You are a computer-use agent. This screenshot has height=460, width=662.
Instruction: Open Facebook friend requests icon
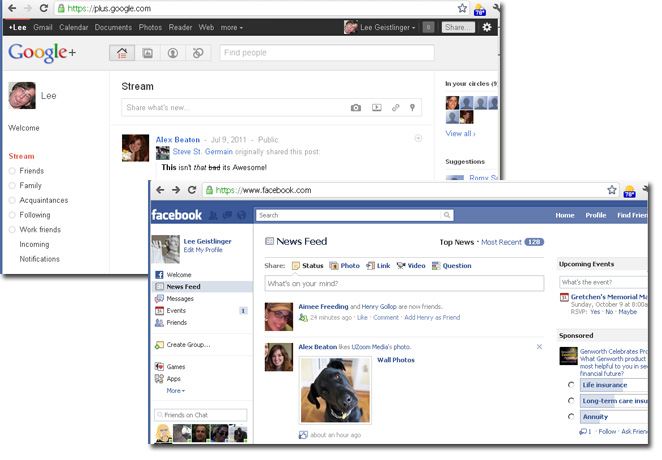click(x=213, y=216)
